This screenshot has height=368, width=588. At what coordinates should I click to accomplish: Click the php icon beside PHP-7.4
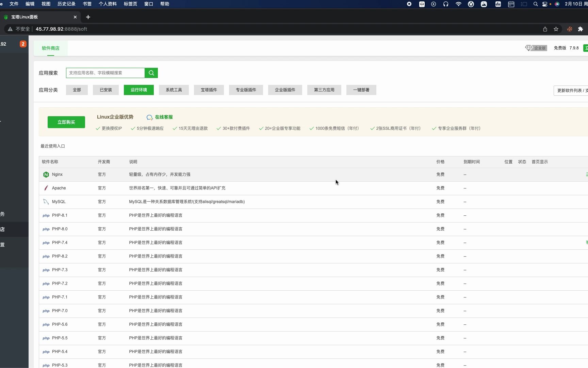tap(46, 243)
